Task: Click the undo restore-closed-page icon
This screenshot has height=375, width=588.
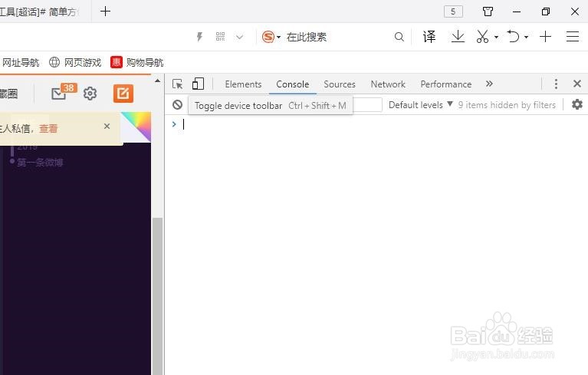Action: 514,37
